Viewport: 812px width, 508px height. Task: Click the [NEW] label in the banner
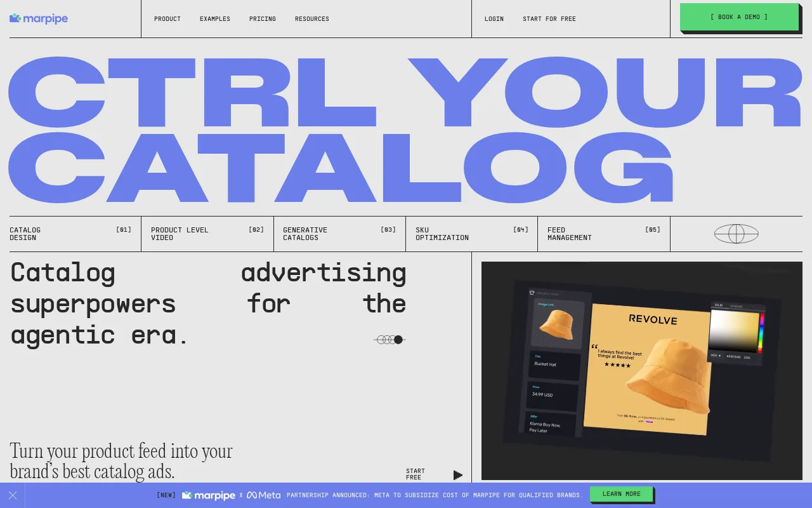coord(166,495)
